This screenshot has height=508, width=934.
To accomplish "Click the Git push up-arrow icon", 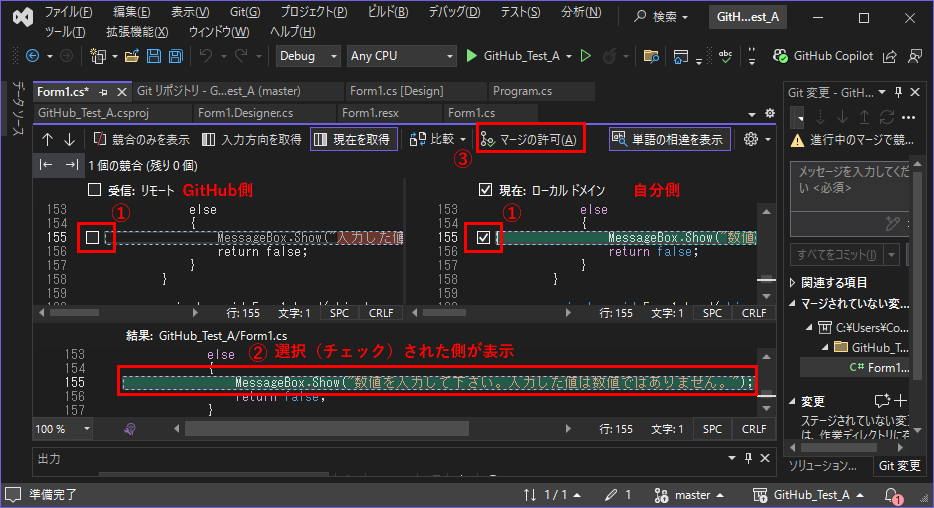I will tap(864, 117).
